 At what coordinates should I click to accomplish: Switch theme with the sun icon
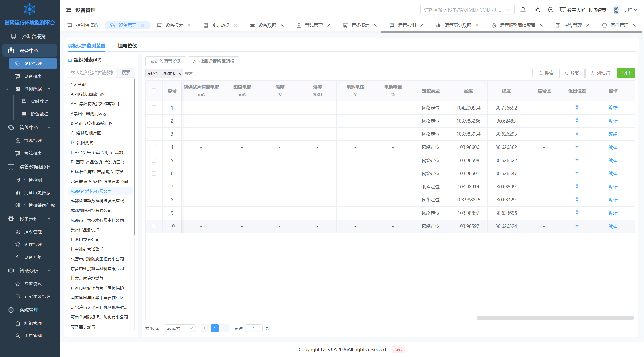[538, 10]
